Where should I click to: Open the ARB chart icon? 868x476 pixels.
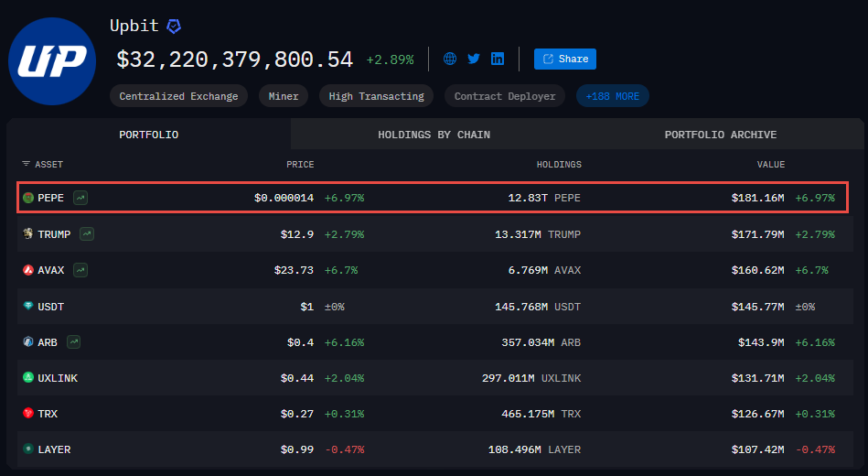click(73, 342)
